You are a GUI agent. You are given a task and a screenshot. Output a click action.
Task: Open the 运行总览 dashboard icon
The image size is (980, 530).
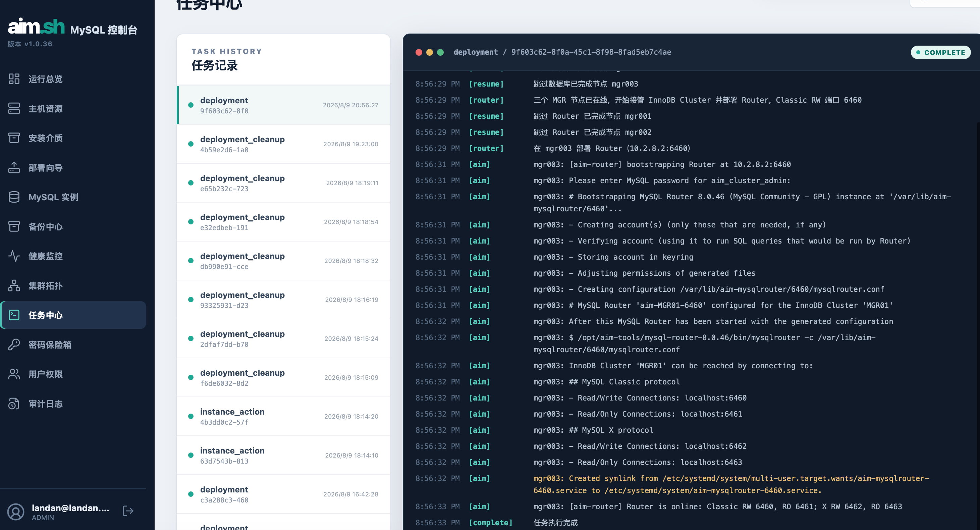coord(14,79)
